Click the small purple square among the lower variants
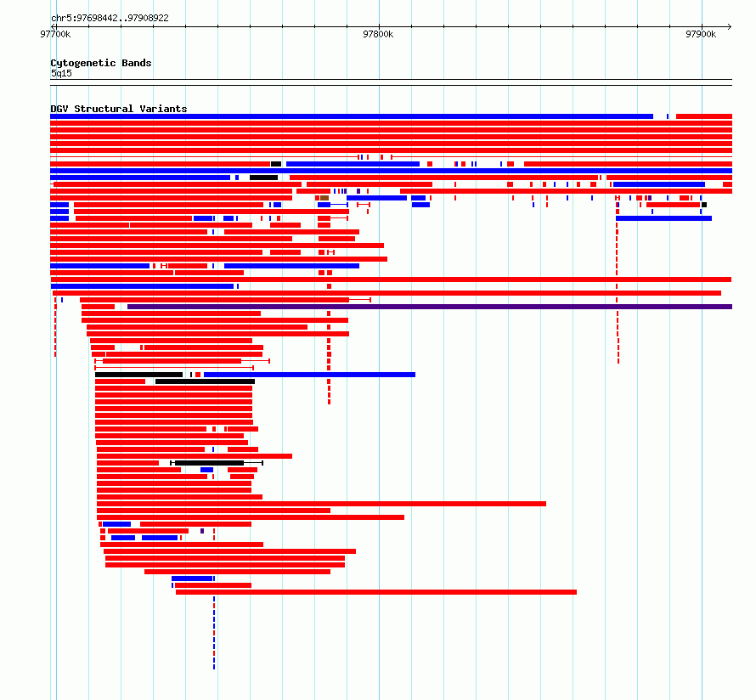 pos(202,531)
